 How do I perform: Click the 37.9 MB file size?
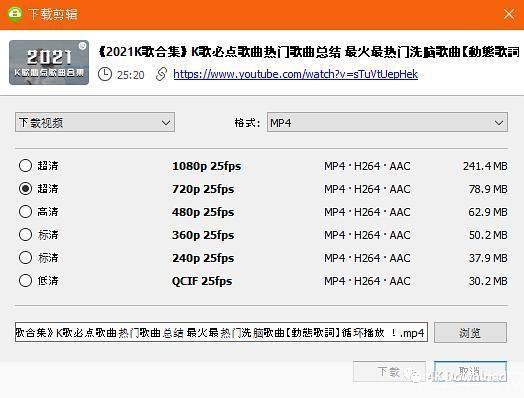(488, 258)
